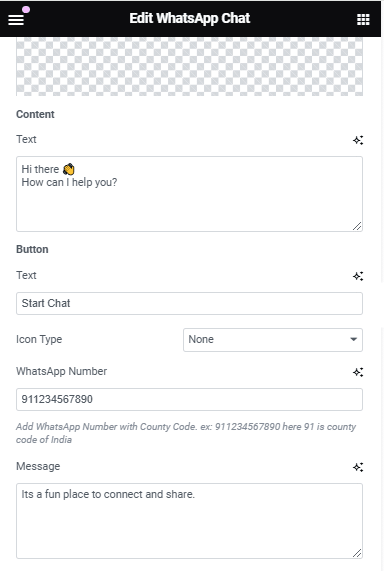Click the 'Message' field label
Image resolution: width=384 pixels, height=571 pixels.
[38, 466]
